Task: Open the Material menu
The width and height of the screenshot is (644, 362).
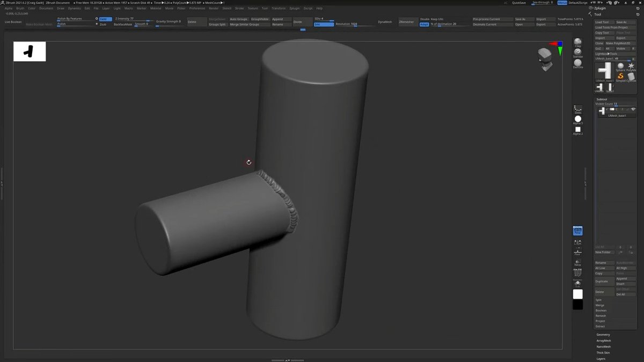Action: pyautogui.click(x=156, y=9)
